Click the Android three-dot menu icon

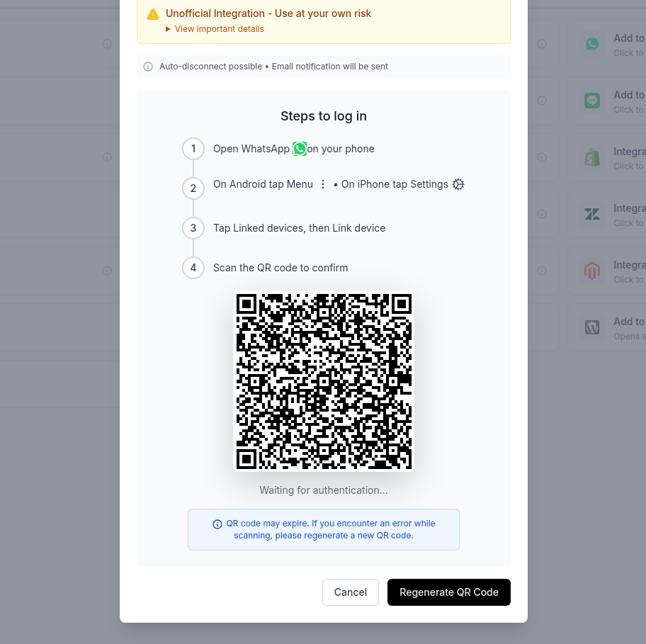[x=323, y=184]
